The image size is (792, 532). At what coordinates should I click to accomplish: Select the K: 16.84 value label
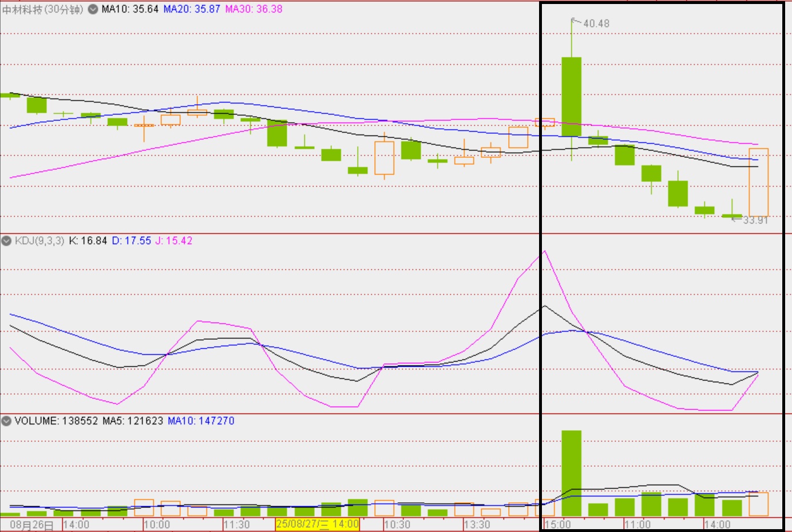[x=88, y=241]
